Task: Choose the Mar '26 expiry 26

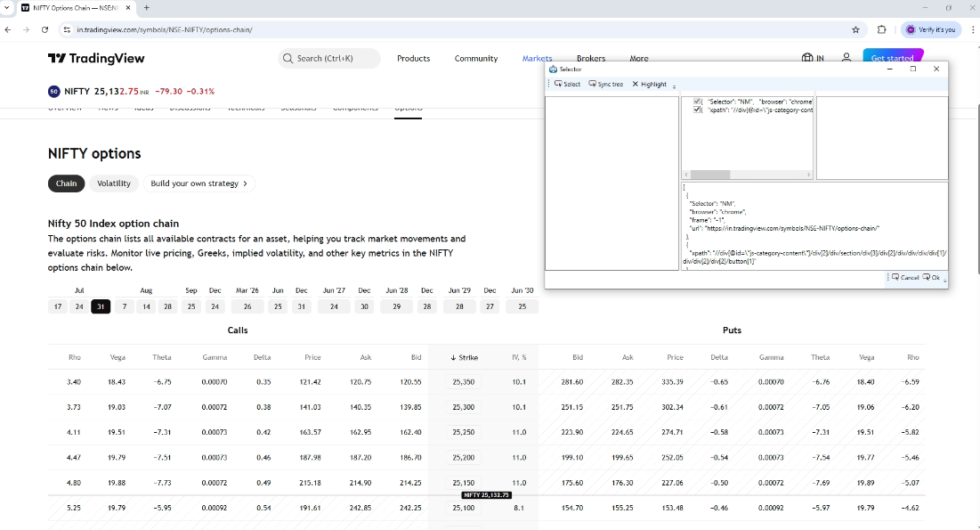Action: click(247, 306)
